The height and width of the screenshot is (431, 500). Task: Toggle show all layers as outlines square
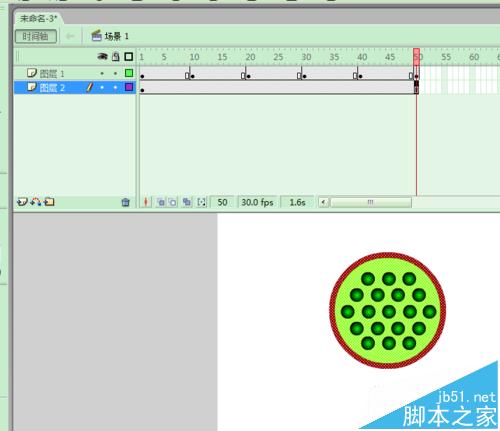pos(129,57)
